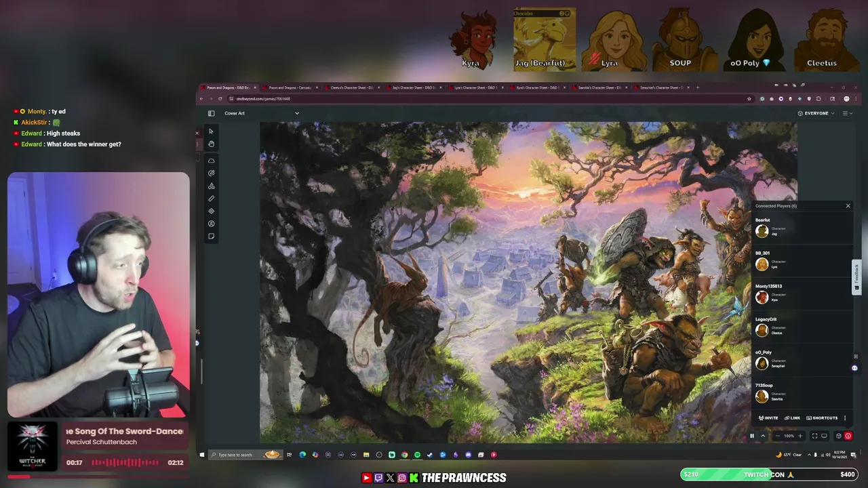
Task: Select player BB_301 in Connected Players
Action: point(802,260)
